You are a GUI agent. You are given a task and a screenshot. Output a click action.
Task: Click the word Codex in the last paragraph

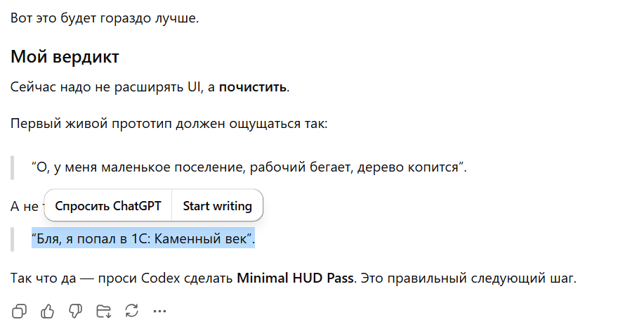[x=161, y=278]
